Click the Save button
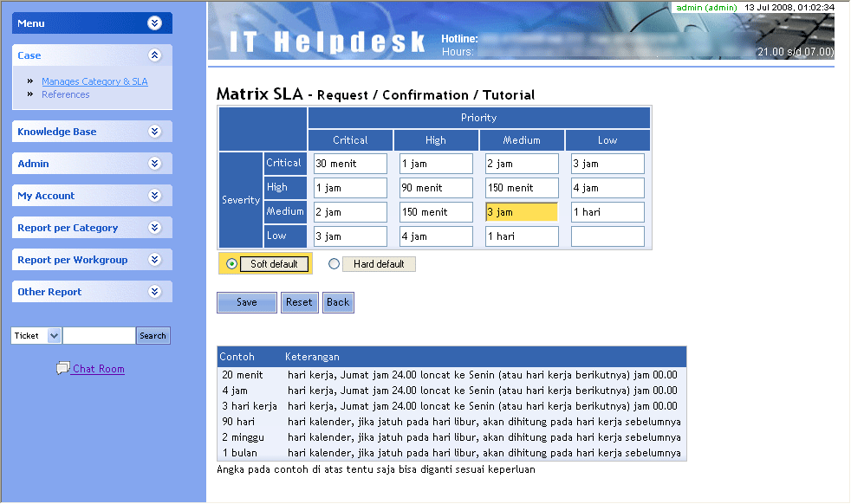 (x=246, y=302)
